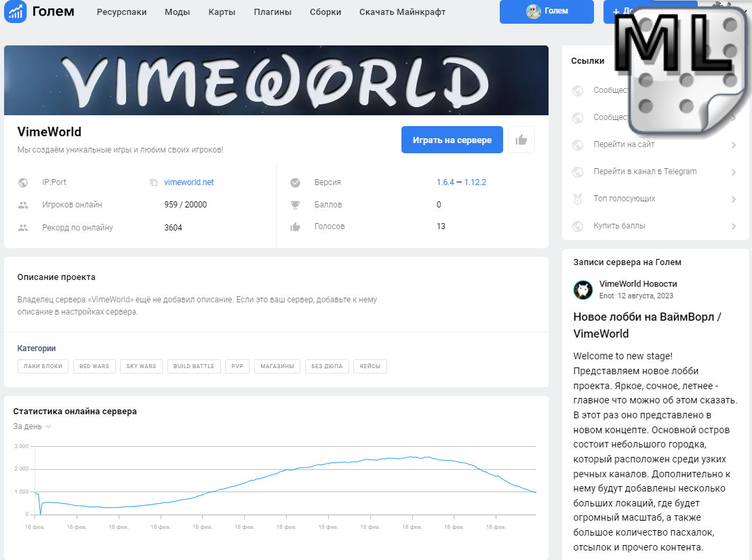Select the БЕЗ ДЮПА category tag
Screen dimensions: 752x560
click(327, 366)
